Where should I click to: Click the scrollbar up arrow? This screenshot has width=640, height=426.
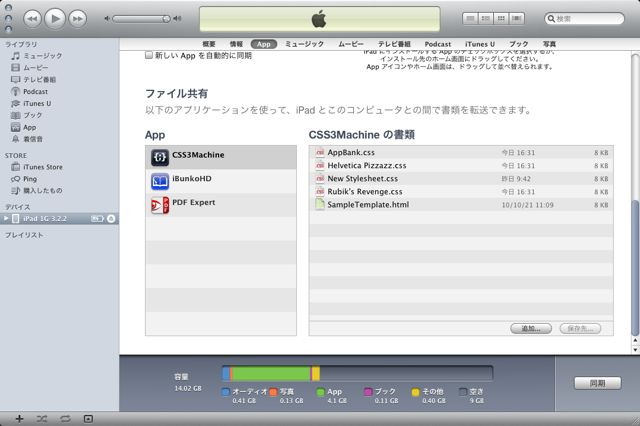coord(635,340)
